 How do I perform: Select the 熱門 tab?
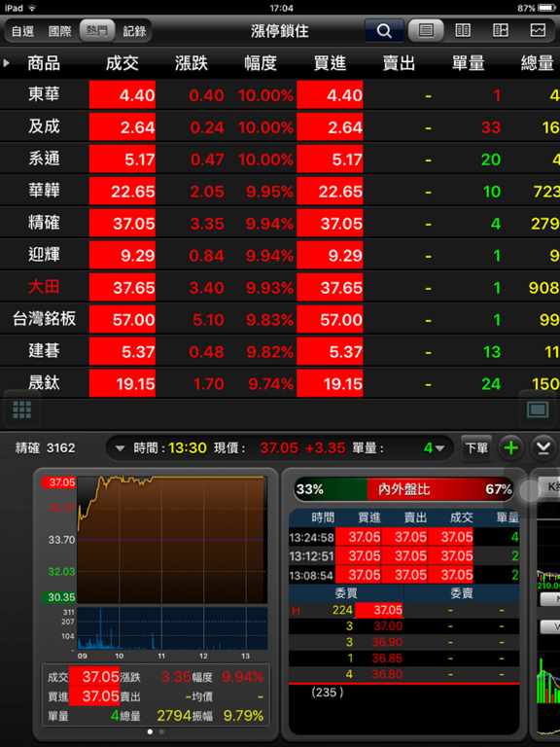click(97, 31)
